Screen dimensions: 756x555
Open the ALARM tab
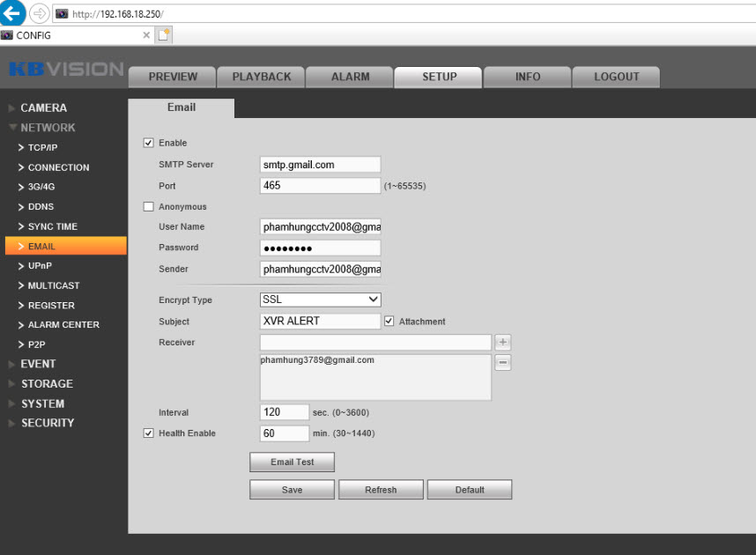(x=350, y=77)
